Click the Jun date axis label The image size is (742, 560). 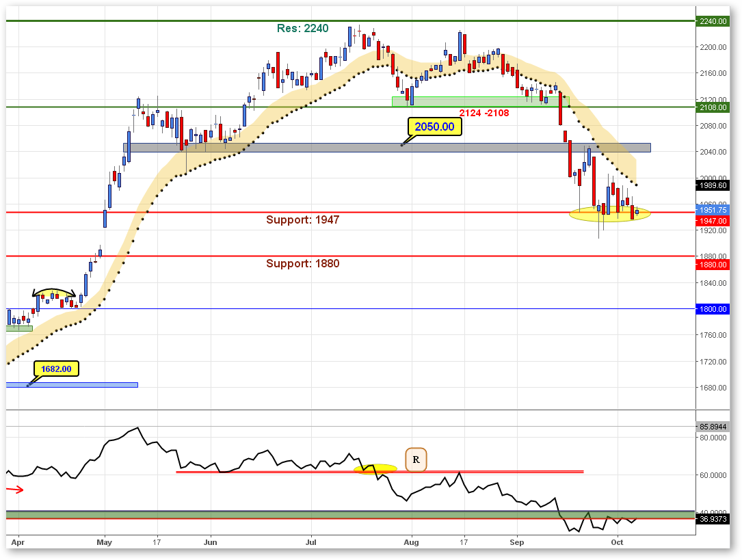(210, 542)
